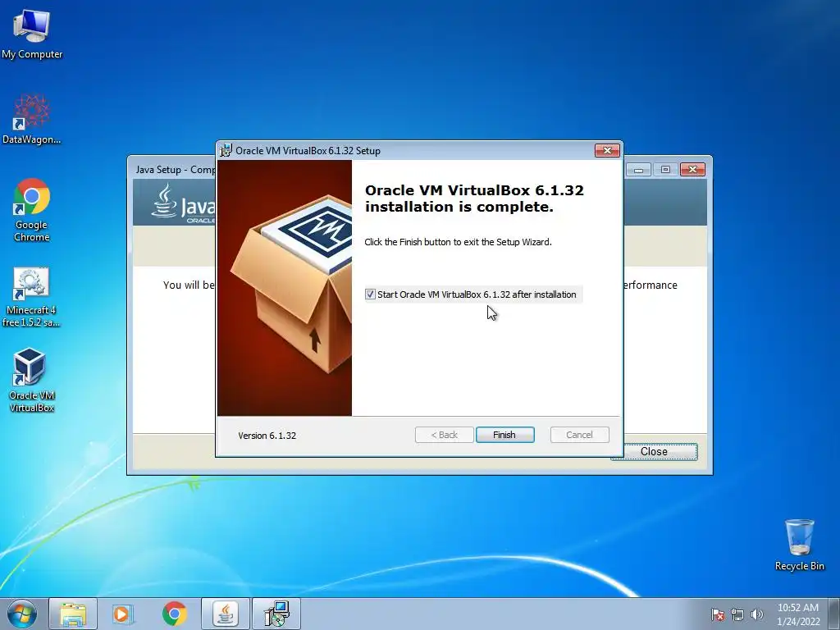Image resolution: width=840 pixels, height=630 pixels.
Task: Click Show Desktop strip at taskbar end
Action: [x=834, y=614]
